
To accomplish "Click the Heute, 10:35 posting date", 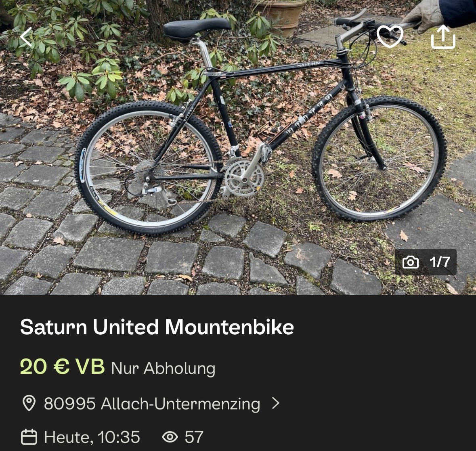I will point(92,437).
